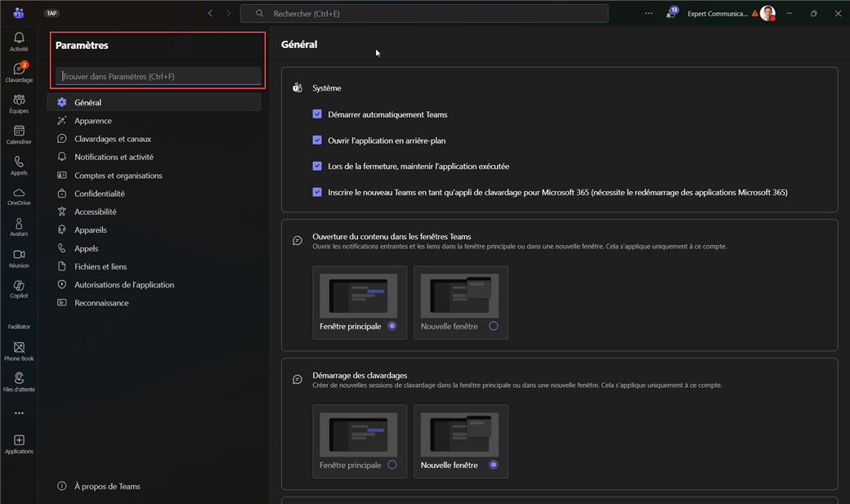
Task: Open the profile picture account menu
Action: (767, 14)
